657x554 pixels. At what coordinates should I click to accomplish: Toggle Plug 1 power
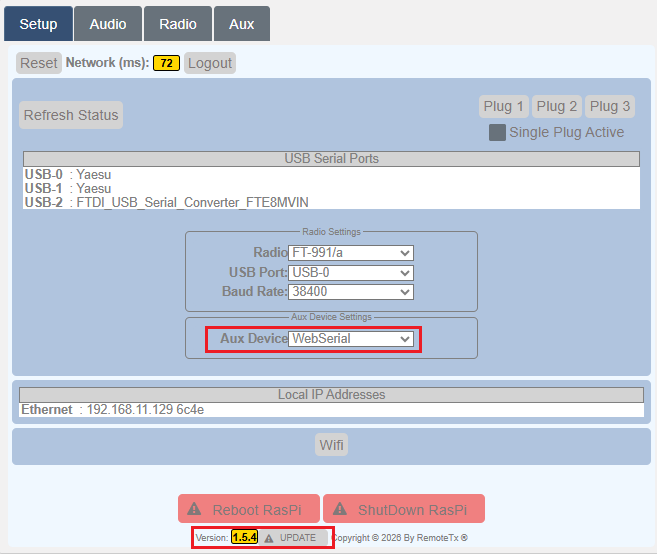(x=504, y=106)
